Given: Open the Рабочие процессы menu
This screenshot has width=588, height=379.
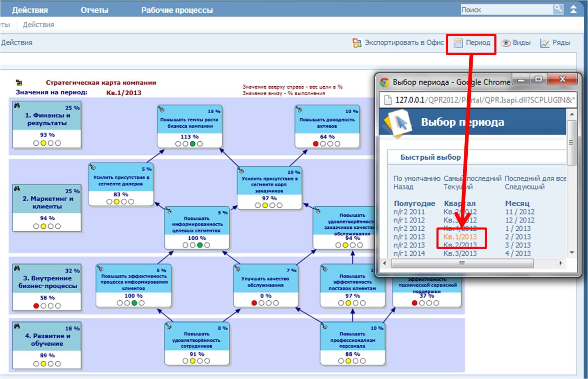Looking at the screenshot, I should tap(177, 10).
